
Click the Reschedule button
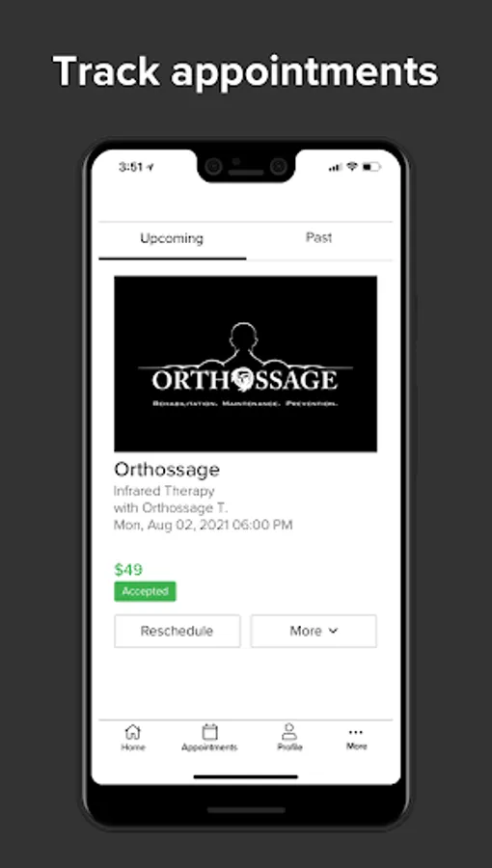click(178, 631)
